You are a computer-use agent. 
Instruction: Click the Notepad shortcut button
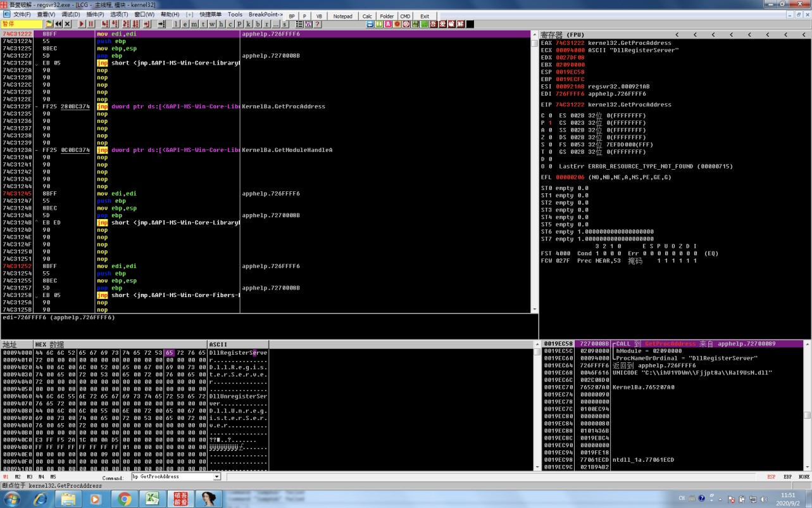(x=342, y=16)
